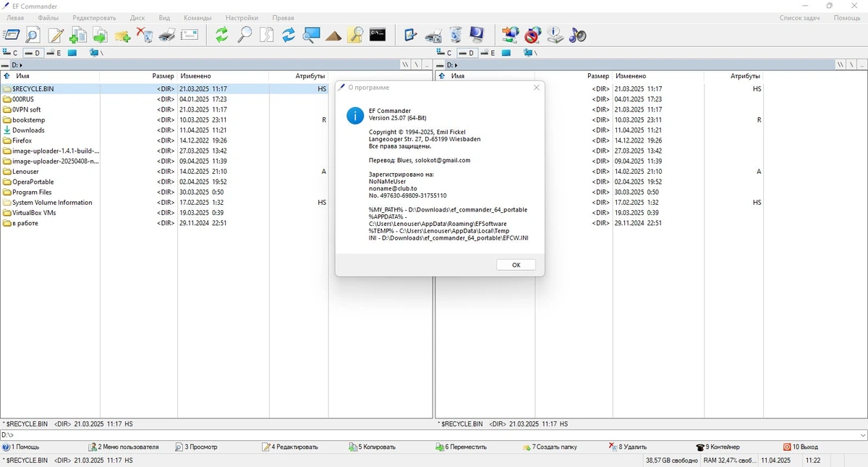
Task: Click the recycle bin toolbar icon
Action: (456, 35)
